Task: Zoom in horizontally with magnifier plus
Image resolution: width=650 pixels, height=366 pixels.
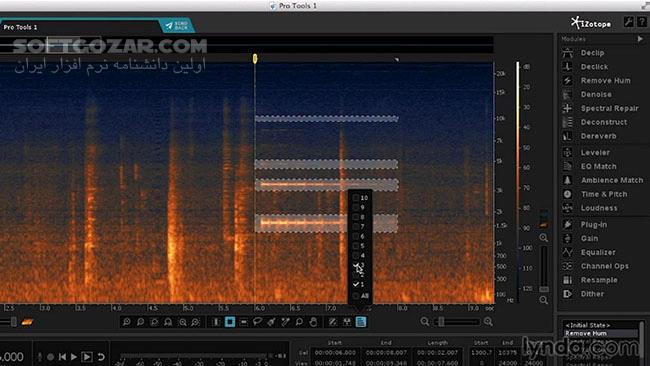Action: (x=488, y=322)
